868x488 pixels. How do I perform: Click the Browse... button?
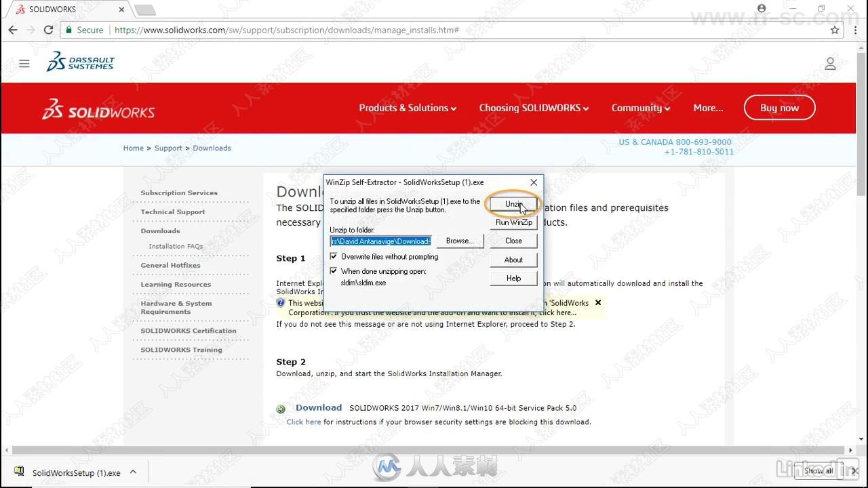460,241
